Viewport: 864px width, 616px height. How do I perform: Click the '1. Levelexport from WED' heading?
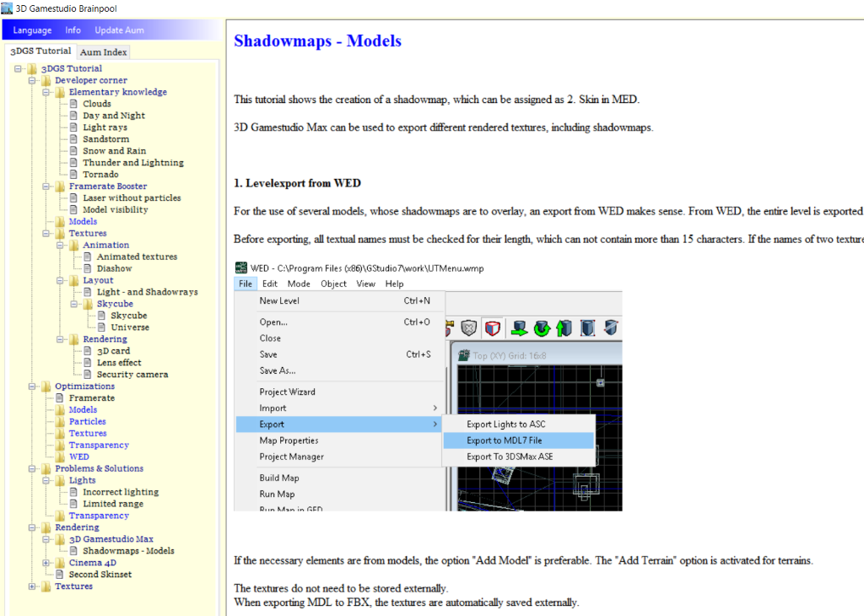(298, 183)
